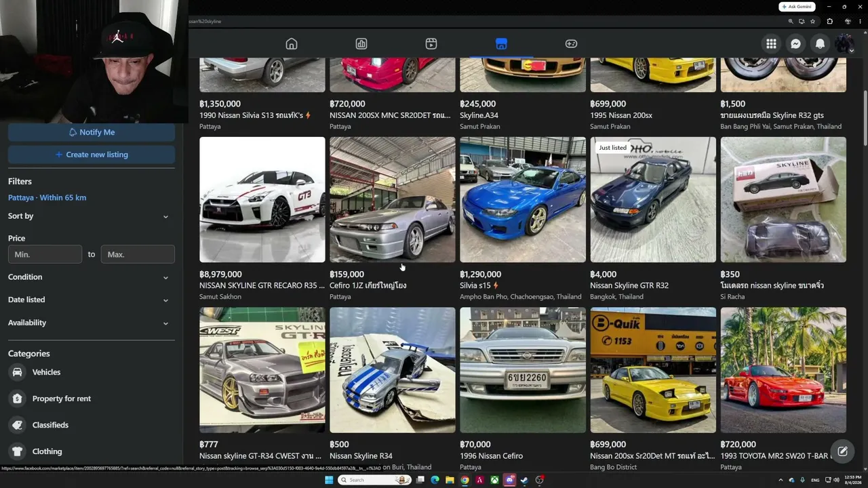This screenshot has height=488, width=868.
Task: Open the taskbar clock and date
Action: click(x=852, y=480)
